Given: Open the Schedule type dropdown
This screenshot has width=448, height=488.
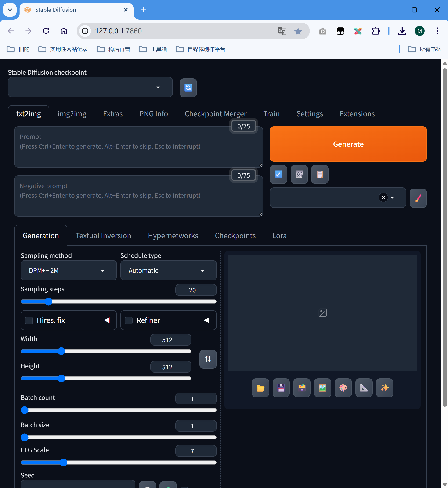Looking at the screenshot, I should [168, 270].
